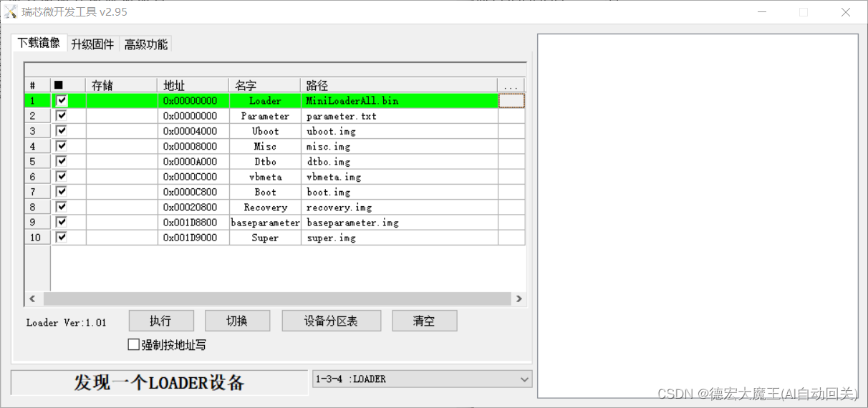Toggle the Dtbo row checkbox
The width and height of the screenshot is (868, 408).
tap(62, 161)
